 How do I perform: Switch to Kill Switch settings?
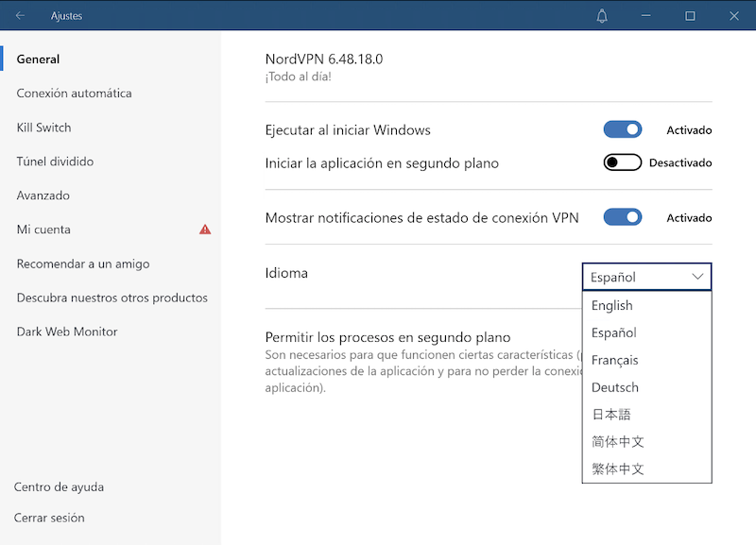[x=43, y=128]
